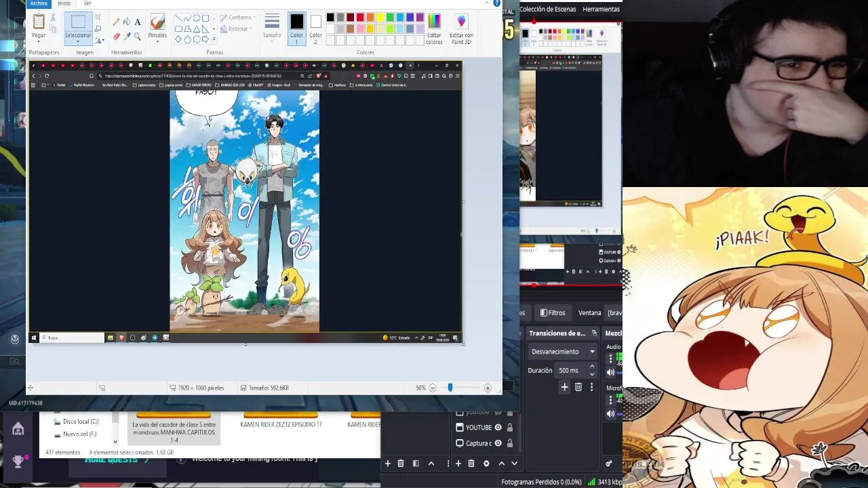Switch to the Ver ribbon tab
868x488 pixels.
coord(87,3)
